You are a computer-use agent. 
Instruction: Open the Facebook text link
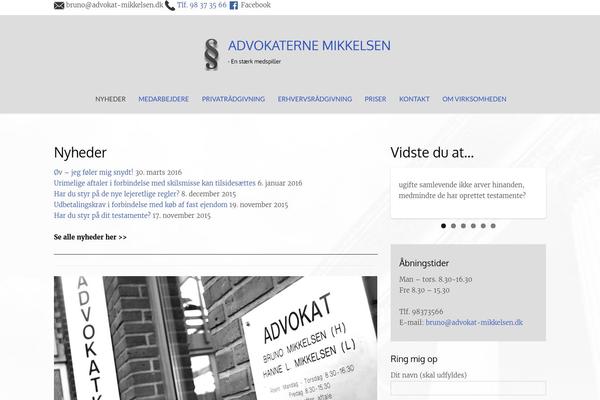(256, 5)
